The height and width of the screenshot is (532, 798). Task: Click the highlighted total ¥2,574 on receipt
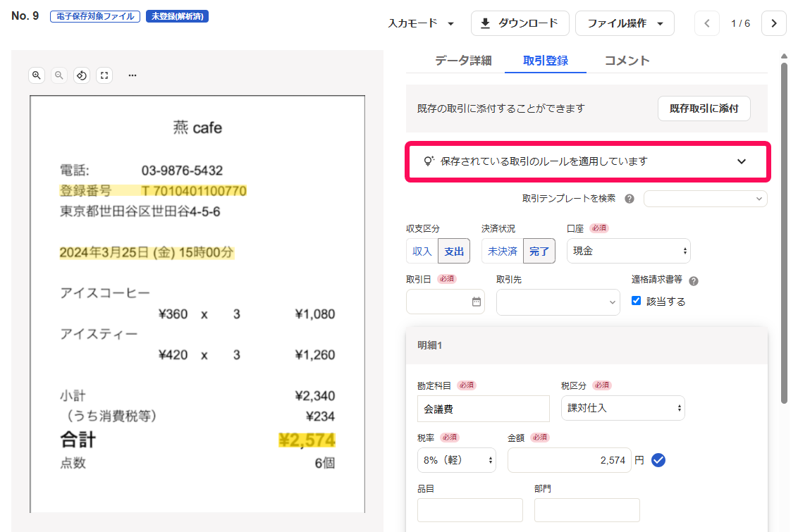point(307,440)
